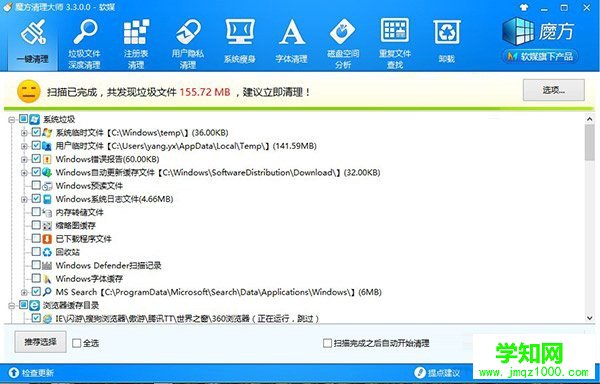Click the 推荐选择 button
Screen dimensions: 600x384
[41, 342]
